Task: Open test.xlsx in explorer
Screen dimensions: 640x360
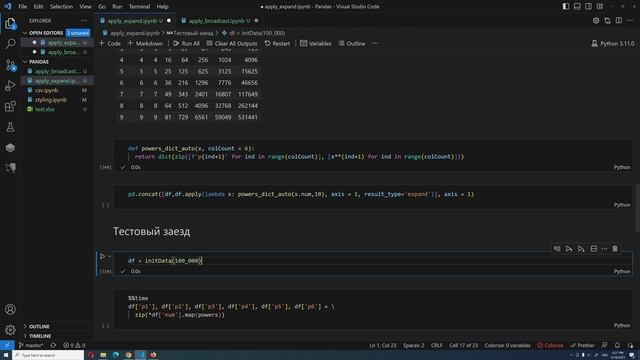Action: point(45,109)
